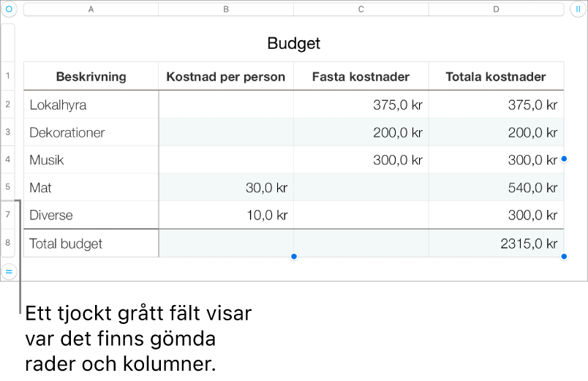Select column B header tab
Viewport: 588px width, 381px height.
226,10
